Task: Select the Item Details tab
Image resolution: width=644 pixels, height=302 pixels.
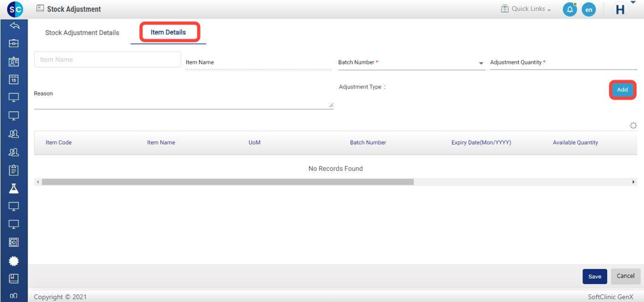Action: pyautogui.click(x=168, y=32)
